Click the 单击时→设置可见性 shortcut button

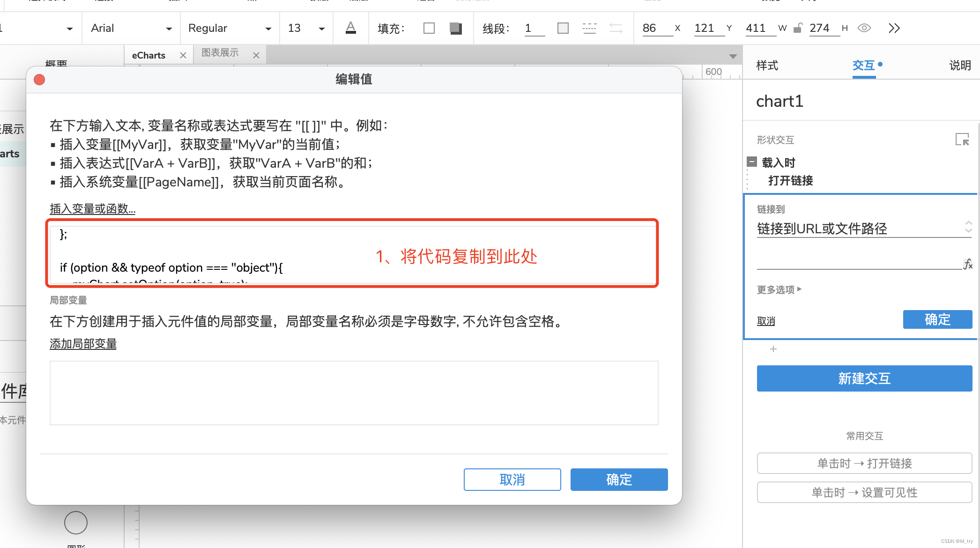865,492
